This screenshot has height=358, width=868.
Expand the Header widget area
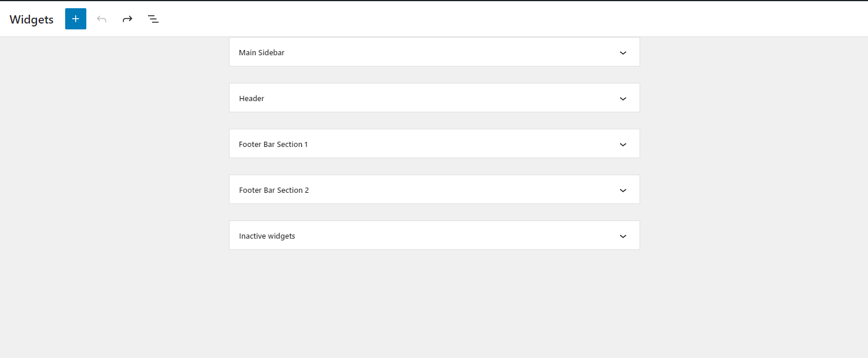623,98
